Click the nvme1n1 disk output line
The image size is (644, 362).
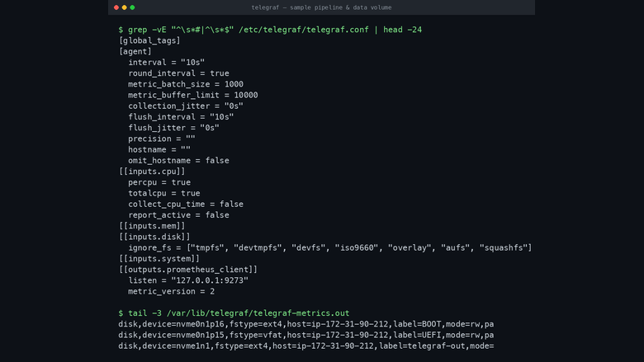[x=306, y=346]
